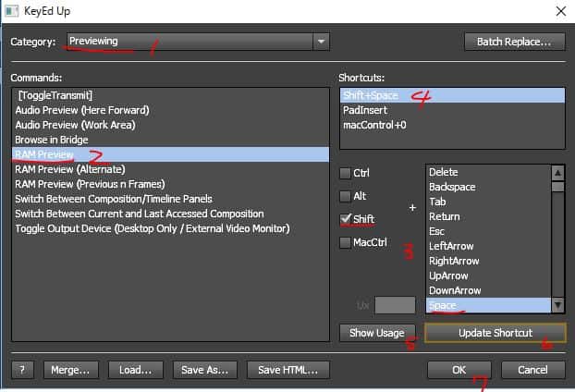The image size is (575, 392).
Task: Enable the Ctrl modifier checkbox
Action: (x=346, y=173)
